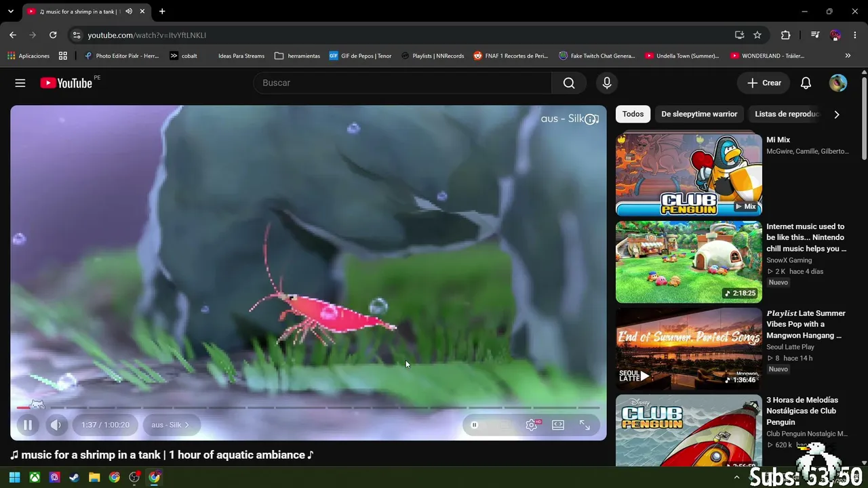Click the video title 'music for a shrimp in a tank'

click(x=162, y=455)
